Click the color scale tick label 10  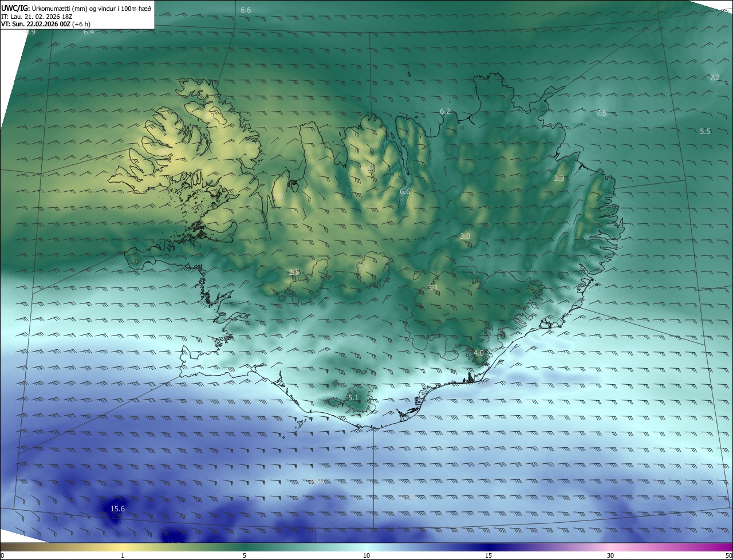point(366,555)
